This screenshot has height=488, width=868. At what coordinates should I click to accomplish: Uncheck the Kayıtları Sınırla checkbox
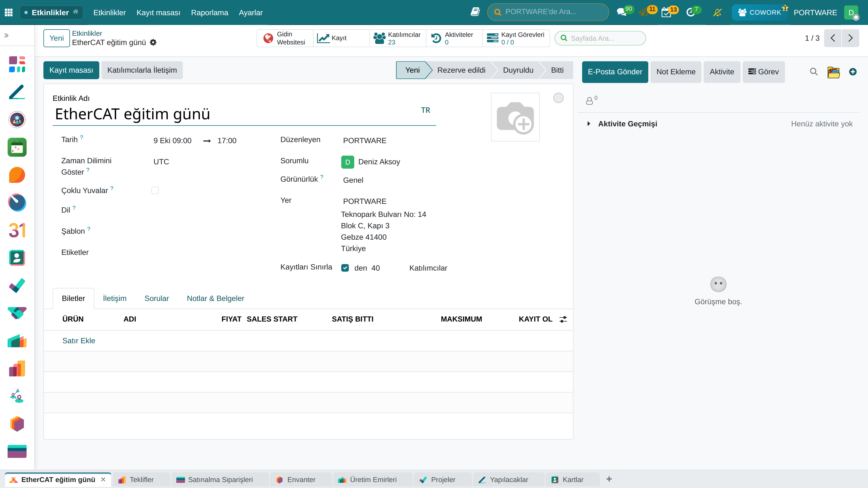(x=345, y=268)
